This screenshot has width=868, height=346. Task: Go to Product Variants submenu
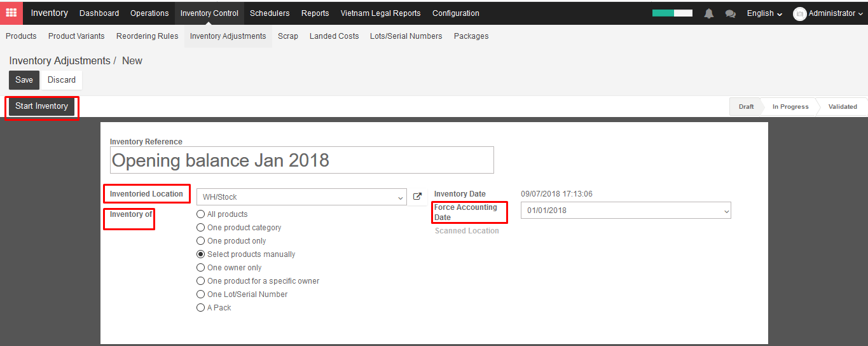(x=76, y=36)
